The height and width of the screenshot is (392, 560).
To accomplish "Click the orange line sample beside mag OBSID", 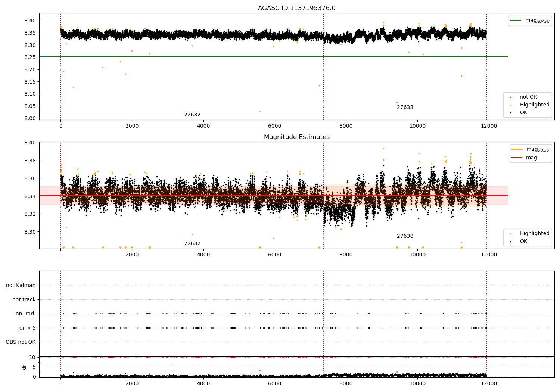I will pyautogui.click(x=517, y=149).
